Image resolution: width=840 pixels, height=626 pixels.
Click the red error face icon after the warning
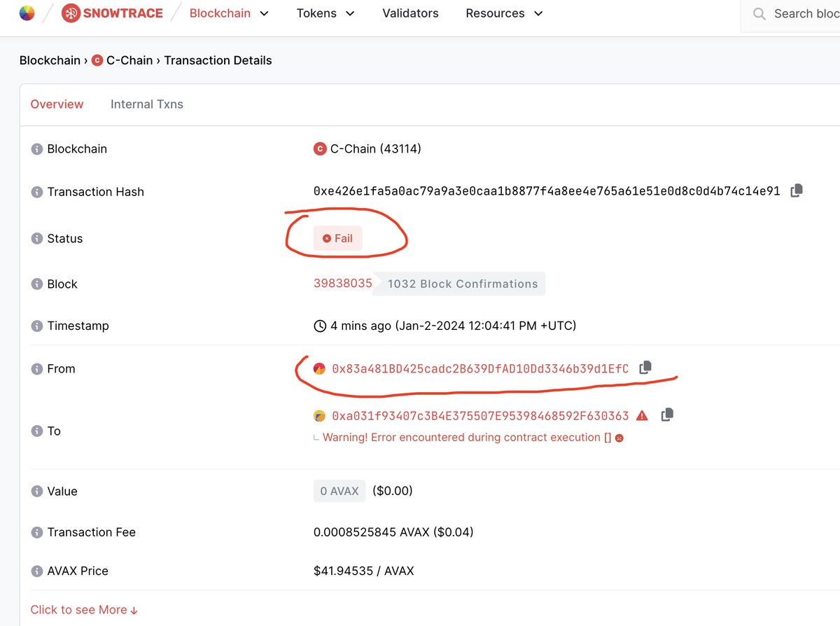tap(619, 438)
